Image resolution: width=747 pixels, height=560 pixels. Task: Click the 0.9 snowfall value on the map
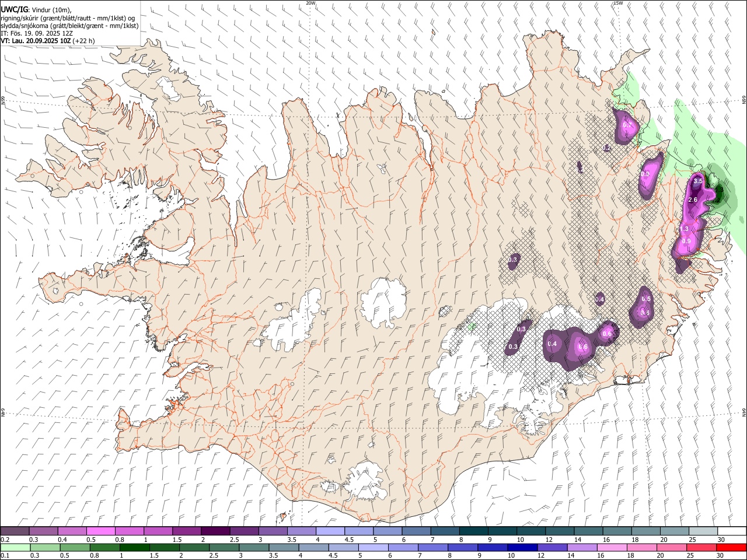(x=686, y=242)
